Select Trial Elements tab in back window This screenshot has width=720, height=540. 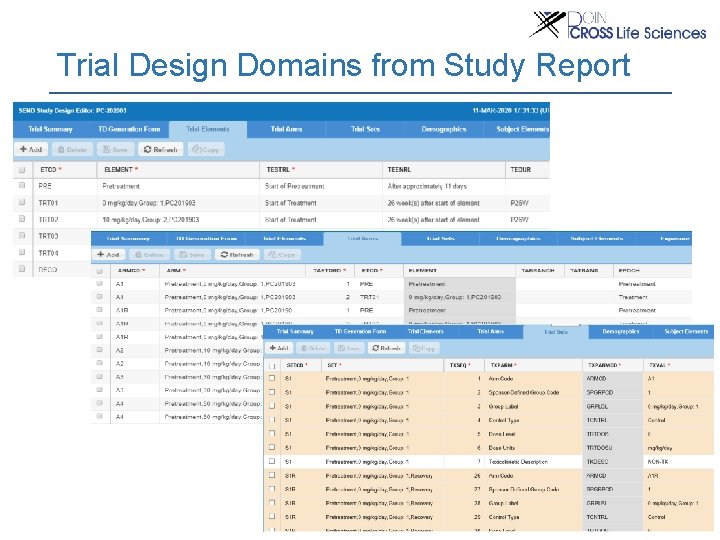208,129
